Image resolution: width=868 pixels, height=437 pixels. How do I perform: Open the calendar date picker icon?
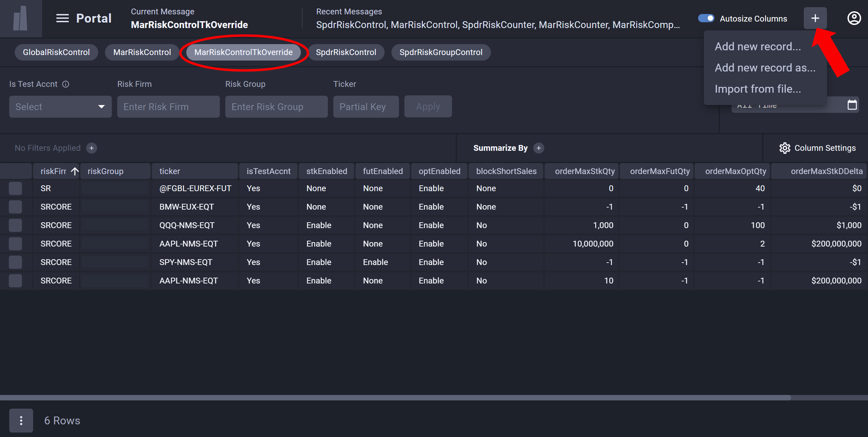pos(852,105)
